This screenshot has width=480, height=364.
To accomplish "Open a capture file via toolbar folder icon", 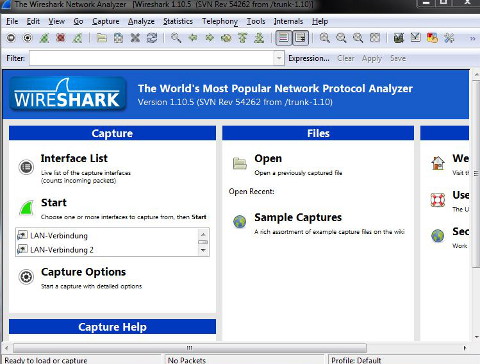I will 102,38.
